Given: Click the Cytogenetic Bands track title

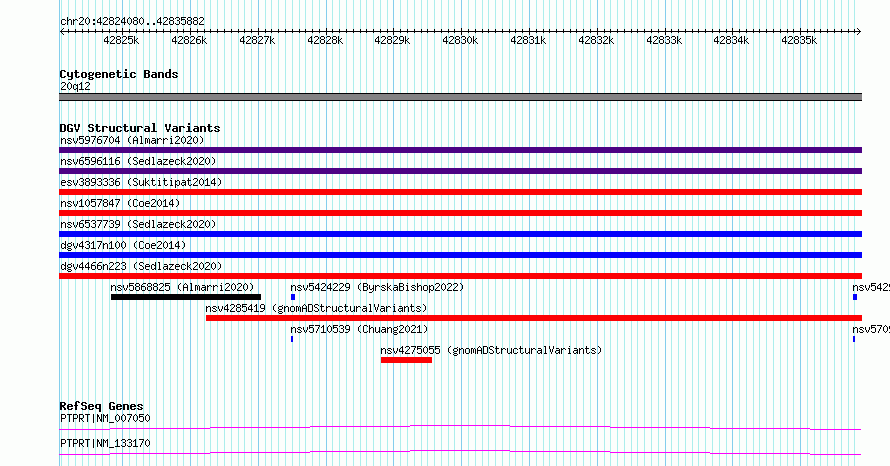Looking at the screenshot, I should pyautogui.click(x=119, y=74).
